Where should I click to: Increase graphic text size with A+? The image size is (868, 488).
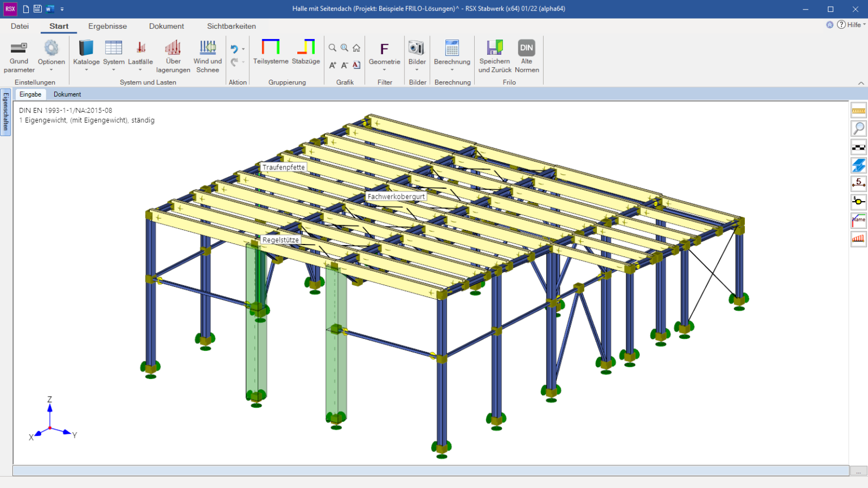[332, 66]
